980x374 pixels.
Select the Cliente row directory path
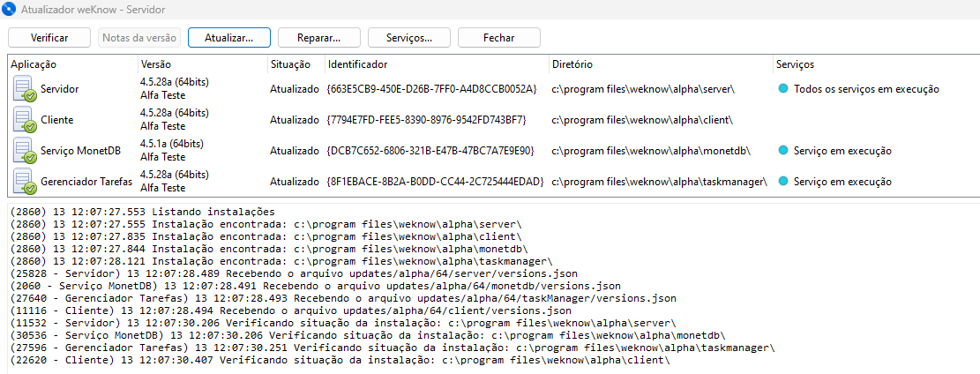coord(642,120)
